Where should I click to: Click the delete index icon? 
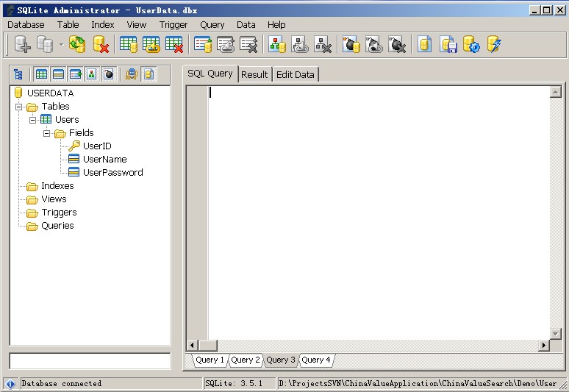tap(248, 45)
